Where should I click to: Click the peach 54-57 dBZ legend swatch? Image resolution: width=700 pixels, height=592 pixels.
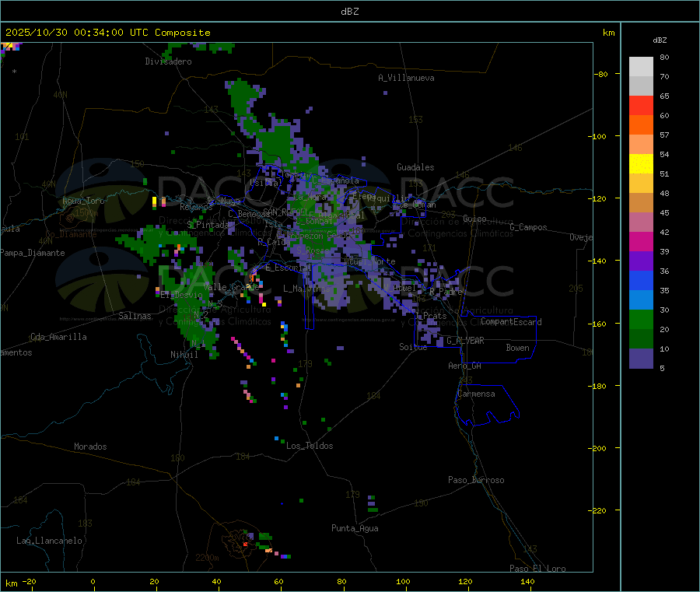(641, 145)
